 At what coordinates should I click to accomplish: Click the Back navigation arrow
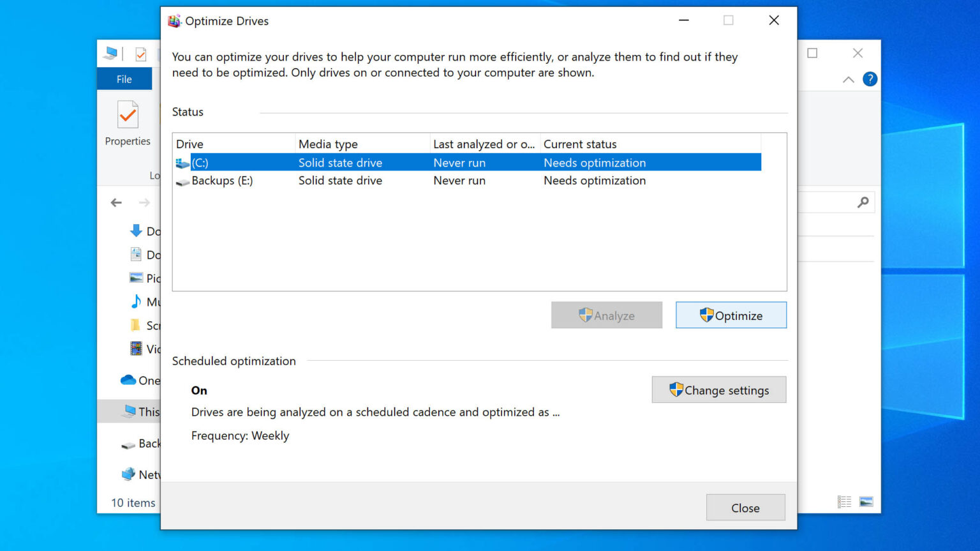[115, 202]
